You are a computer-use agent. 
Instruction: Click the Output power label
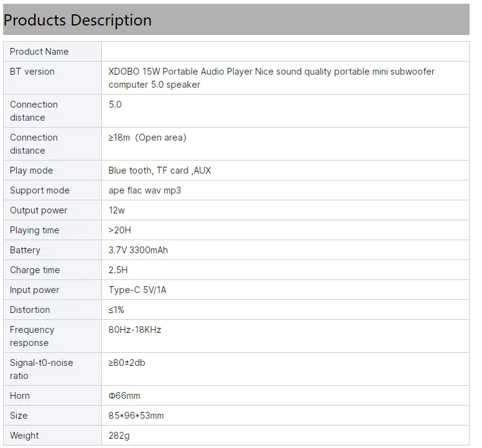point(39,210)
